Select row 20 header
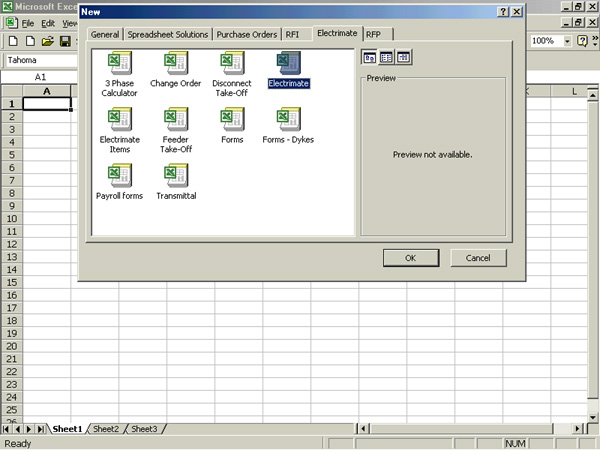Viewport: 600px width, 450px height. [x=12, y=346]
